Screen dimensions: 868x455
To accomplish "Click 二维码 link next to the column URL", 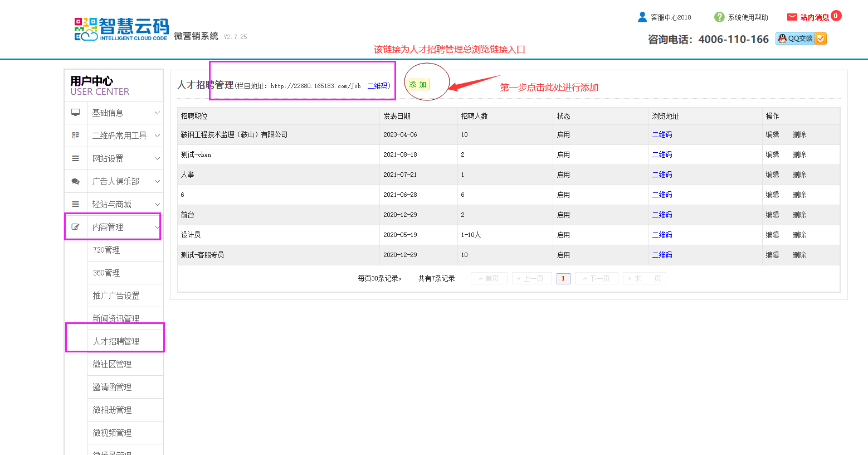I will coord(377,86).
